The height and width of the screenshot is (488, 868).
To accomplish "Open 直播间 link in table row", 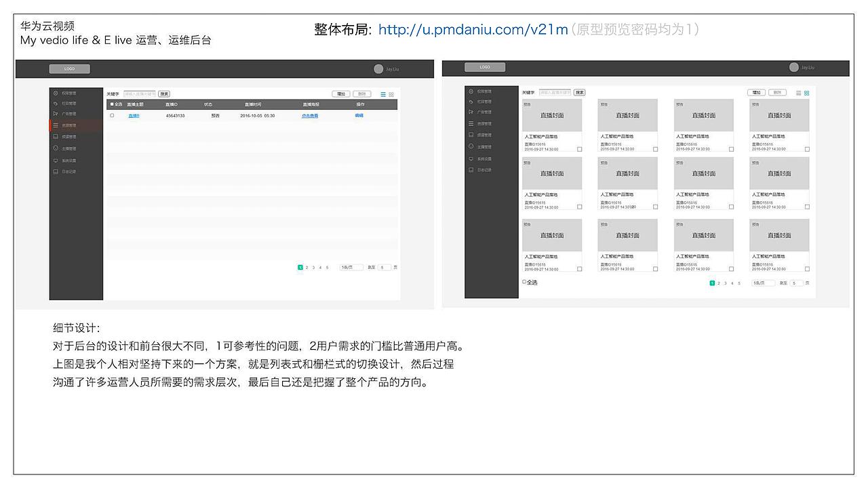I will [134, 116].
